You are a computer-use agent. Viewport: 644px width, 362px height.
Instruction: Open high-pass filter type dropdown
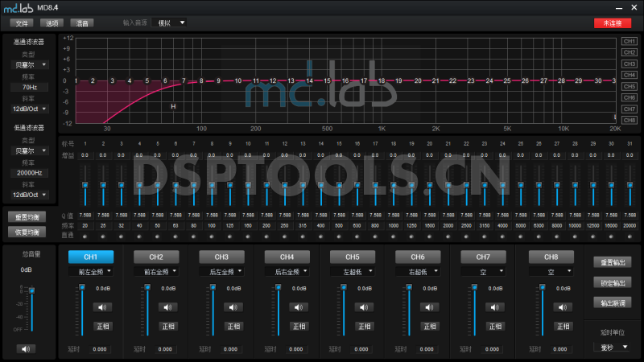(x=29, y=65)
